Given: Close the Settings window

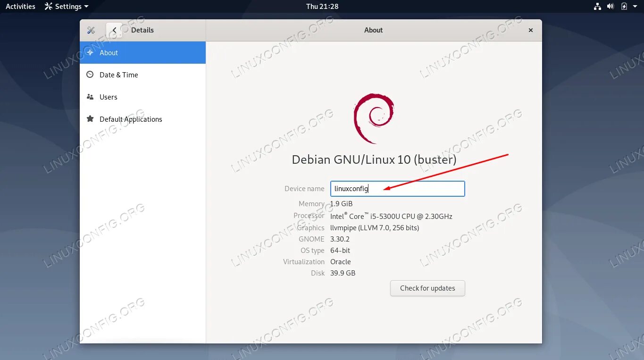Looking at the screenshot, I should click(531, 30).
